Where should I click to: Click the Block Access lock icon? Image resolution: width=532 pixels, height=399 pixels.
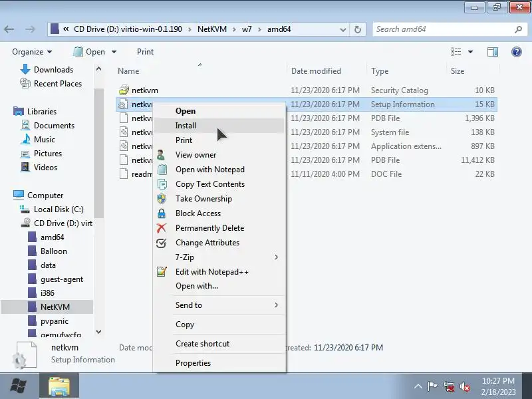click(x=162, y=213)
